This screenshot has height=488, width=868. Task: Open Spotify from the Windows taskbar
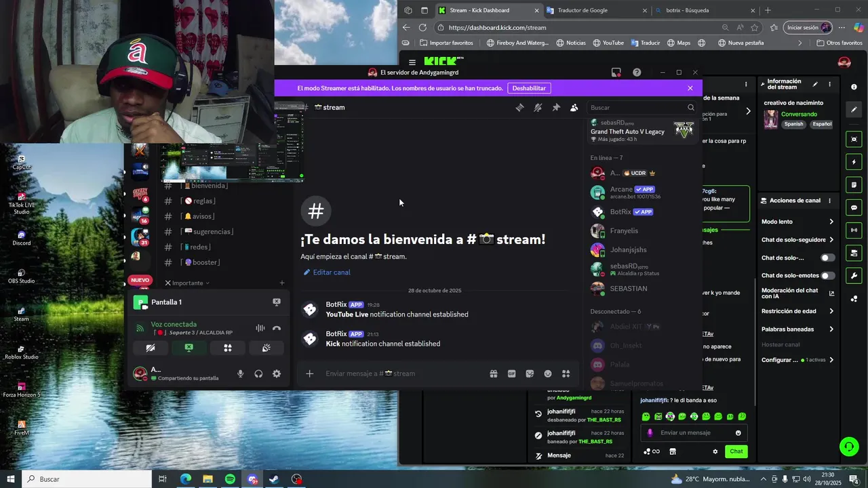(x=230, y=479)
